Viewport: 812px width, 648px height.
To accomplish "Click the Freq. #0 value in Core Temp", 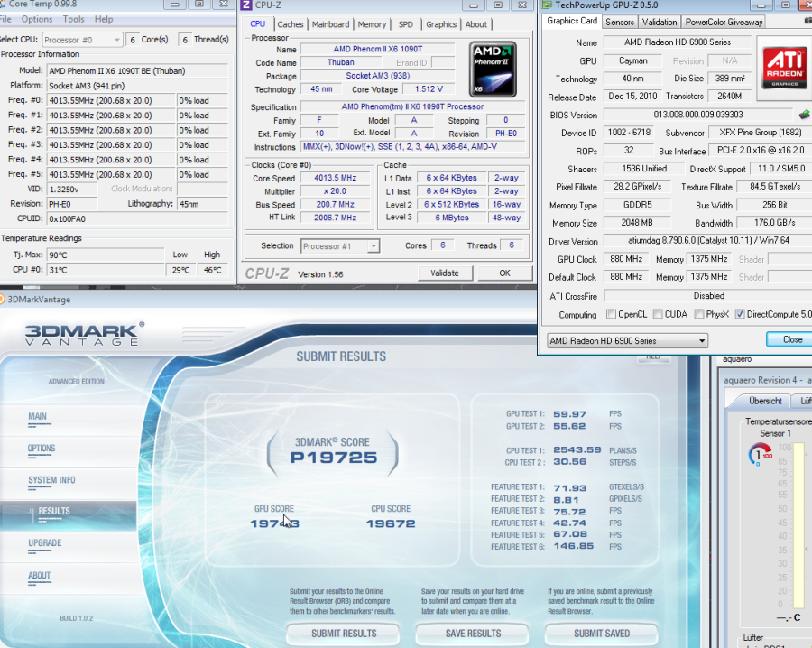I will pyautogui.click(x=111, y=100).
